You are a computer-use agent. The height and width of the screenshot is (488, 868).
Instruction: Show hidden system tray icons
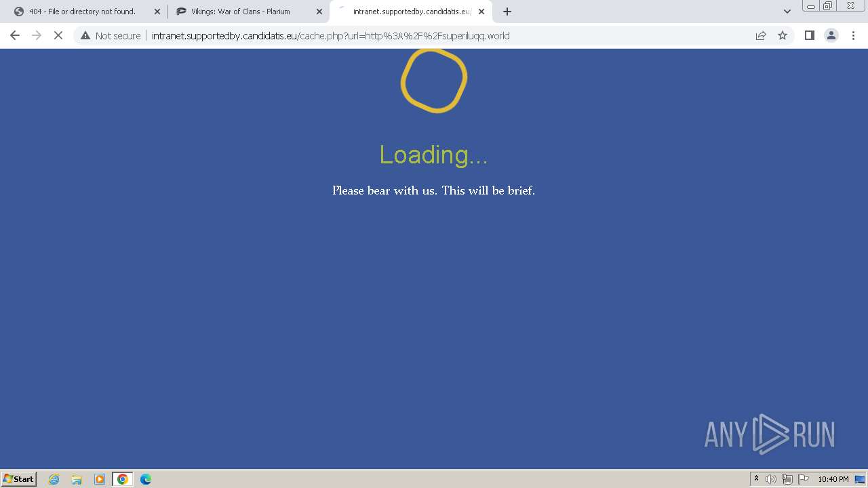(756, 479)
